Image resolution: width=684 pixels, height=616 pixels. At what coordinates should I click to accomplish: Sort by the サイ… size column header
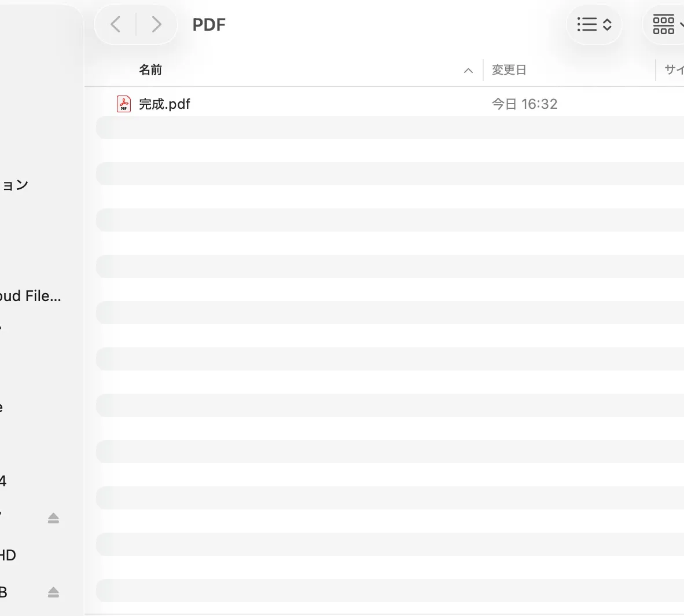674,70
